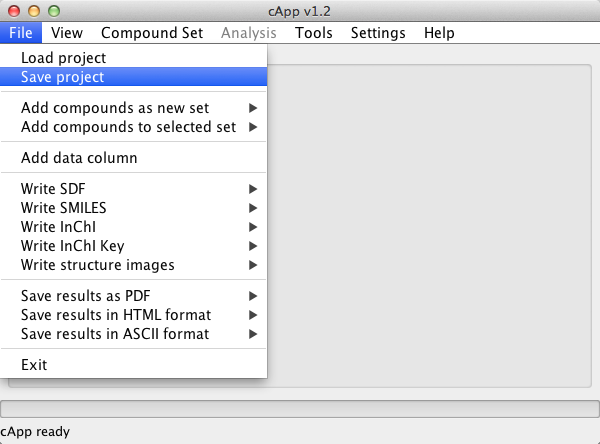
Task: Expand Add compounds as new set submenu
Action: tap(133, 108)
